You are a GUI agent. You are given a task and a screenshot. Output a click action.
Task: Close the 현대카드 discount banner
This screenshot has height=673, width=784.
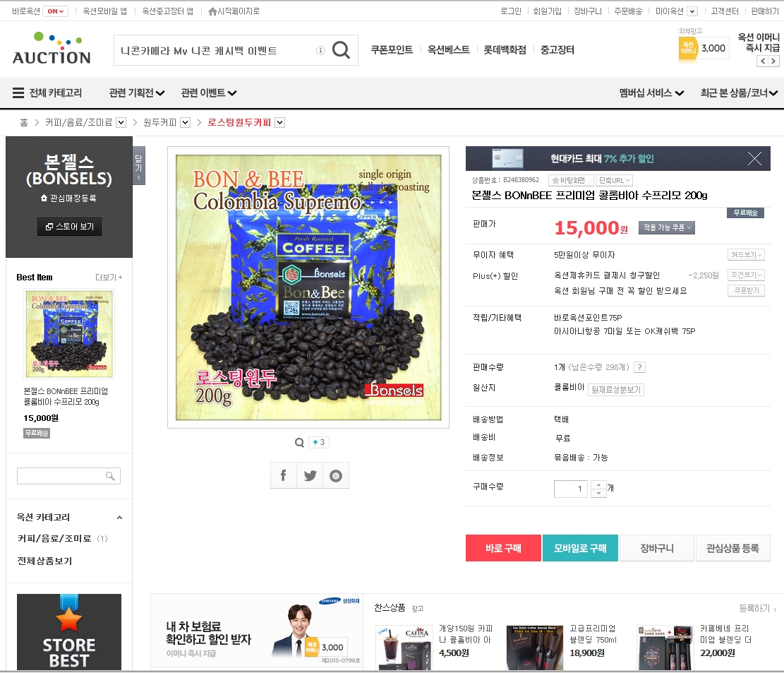pyautogui.click(x=754, y=159)
